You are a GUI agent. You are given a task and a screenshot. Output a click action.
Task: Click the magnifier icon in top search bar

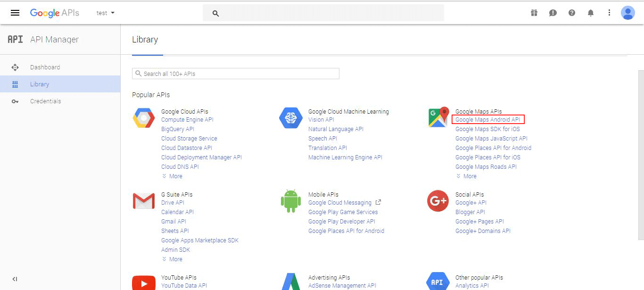215,13
